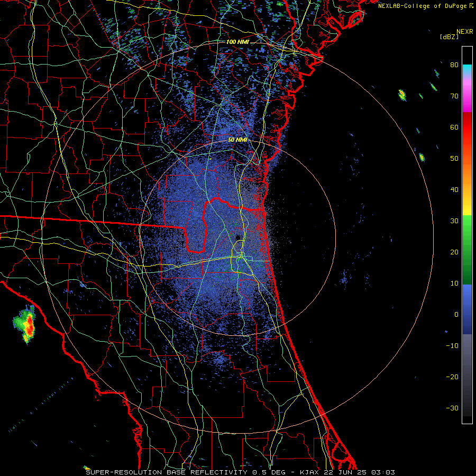Click the Super-Resolution Base Reflectivity caption
This screenshot has height=476, width=476.
(240, 472)
